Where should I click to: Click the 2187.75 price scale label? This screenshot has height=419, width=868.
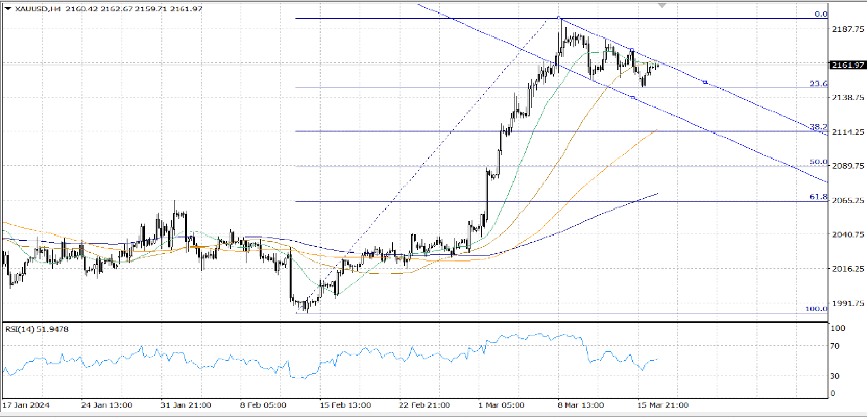(848, 29)
